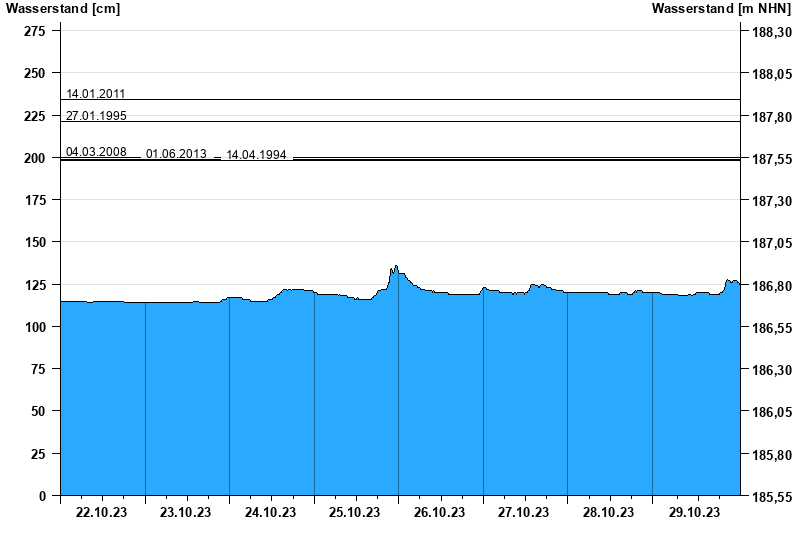Select the 23.10.23 date on x-axis
The width and height of the screenshot is (800, 550).
point(187,513)
